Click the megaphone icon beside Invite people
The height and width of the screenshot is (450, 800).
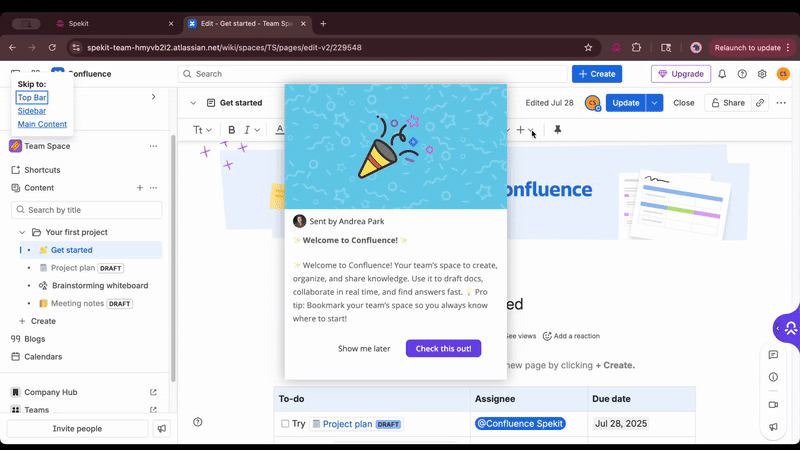pyautogui.click(x=161, y=428)
